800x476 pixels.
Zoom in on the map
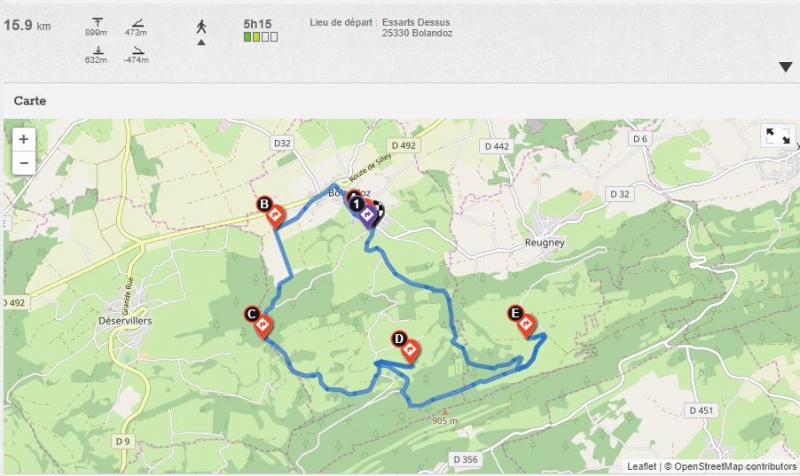pyautogui.click(x=23, y=139)
